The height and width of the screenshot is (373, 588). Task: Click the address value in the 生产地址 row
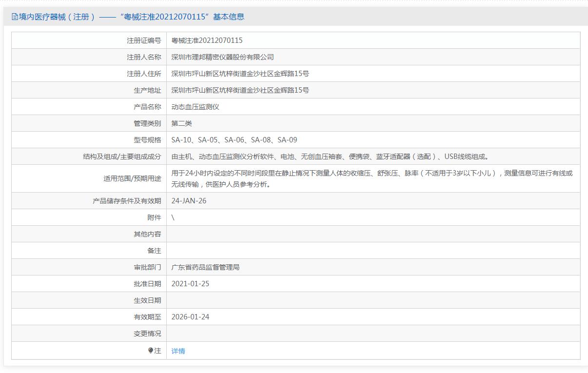pos(240,90)
